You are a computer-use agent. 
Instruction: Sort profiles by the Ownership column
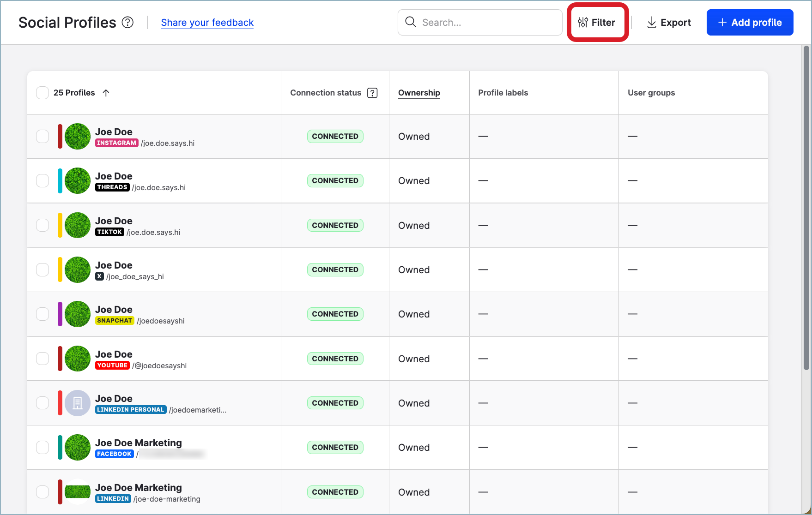[x=418, y=92]
